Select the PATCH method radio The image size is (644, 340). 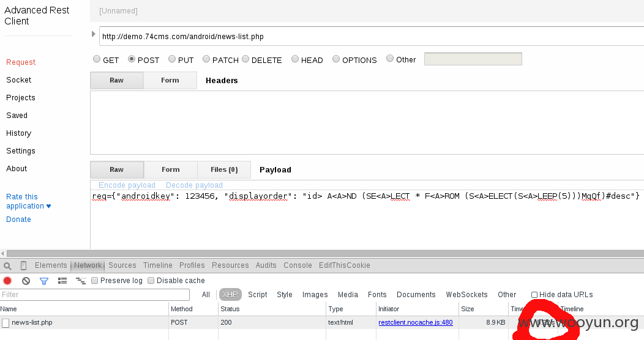click(x=206, y=59)
